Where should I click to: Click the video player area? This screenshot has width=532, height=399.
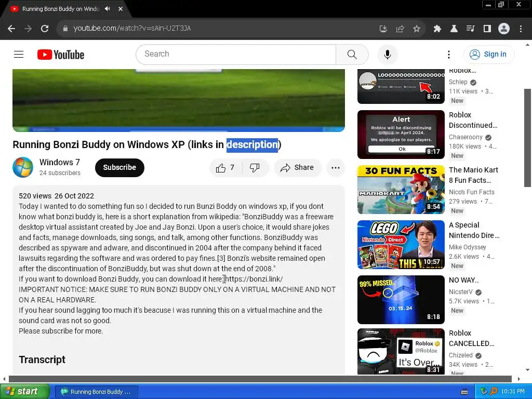pos(179,100)
